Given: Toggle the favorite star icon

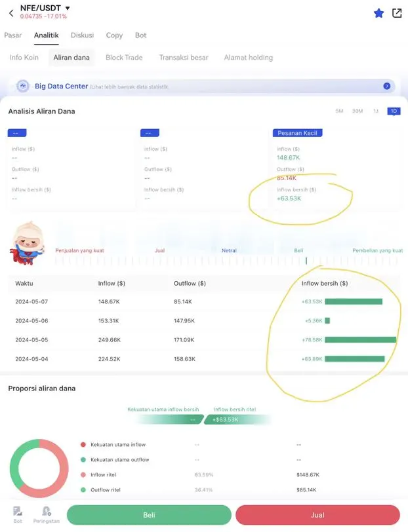Looking at the screenshot, I should click(378, 13).
